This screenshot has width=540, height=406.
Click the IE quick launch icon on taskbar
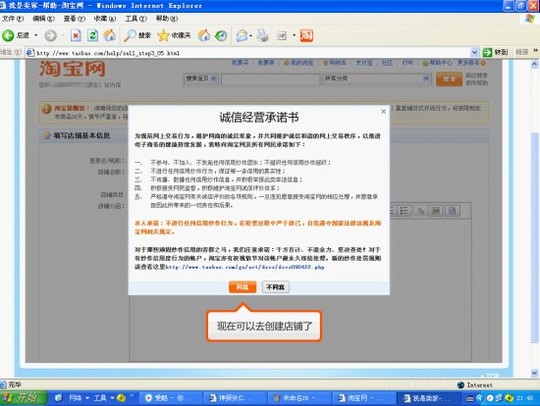[59, 398]
